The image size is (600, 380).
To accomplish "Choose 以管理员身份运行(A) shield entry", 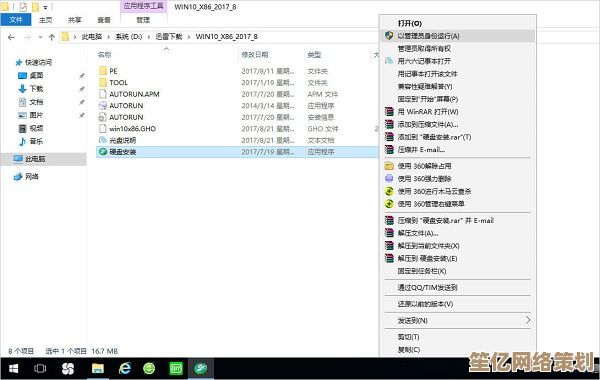I will tap(458, 36).
